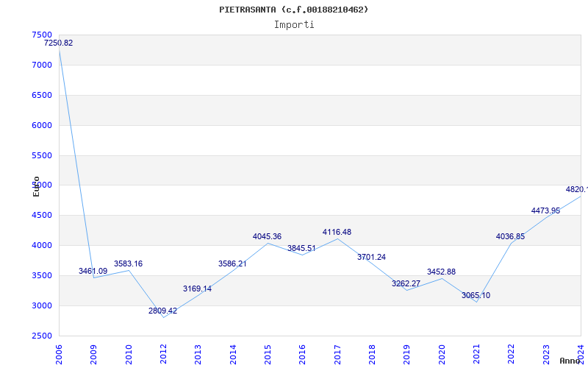Click the x-axis year 2021
The width and height of the screenshot is (588, 368).
[x=476, y=355]
